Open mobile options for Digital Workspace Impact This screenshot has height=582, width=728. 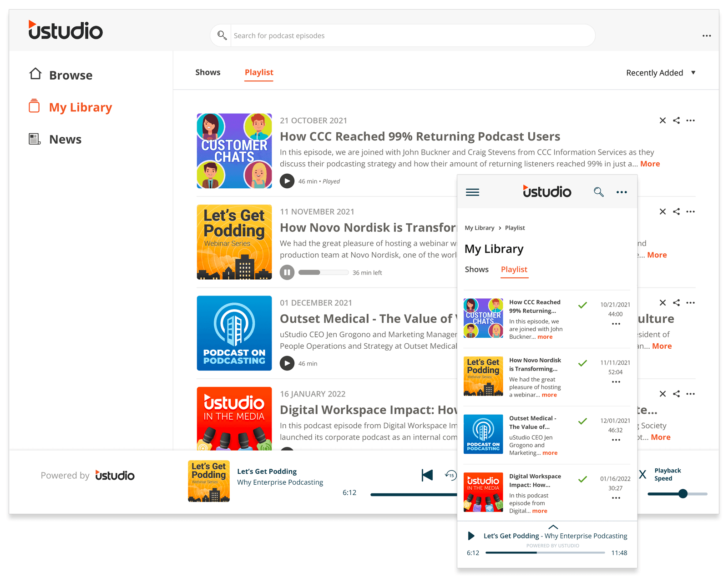tap(616, 498)
